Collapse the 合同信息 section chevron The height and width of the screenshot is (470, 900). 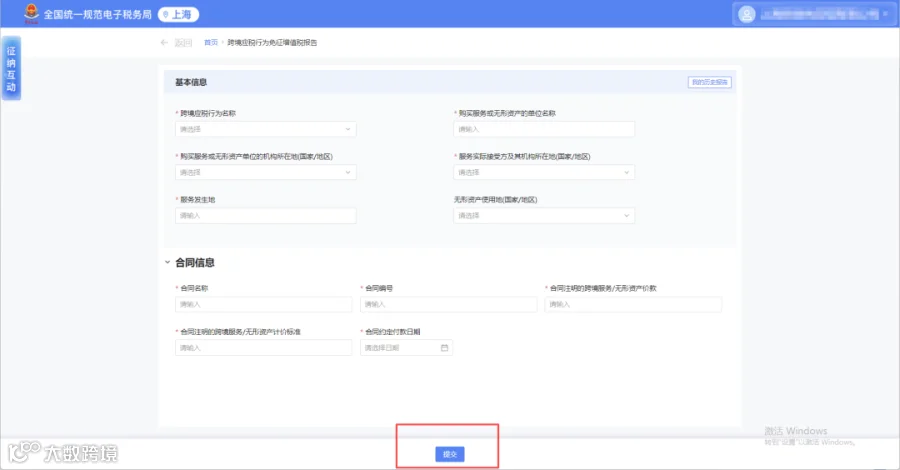point(168,262)
